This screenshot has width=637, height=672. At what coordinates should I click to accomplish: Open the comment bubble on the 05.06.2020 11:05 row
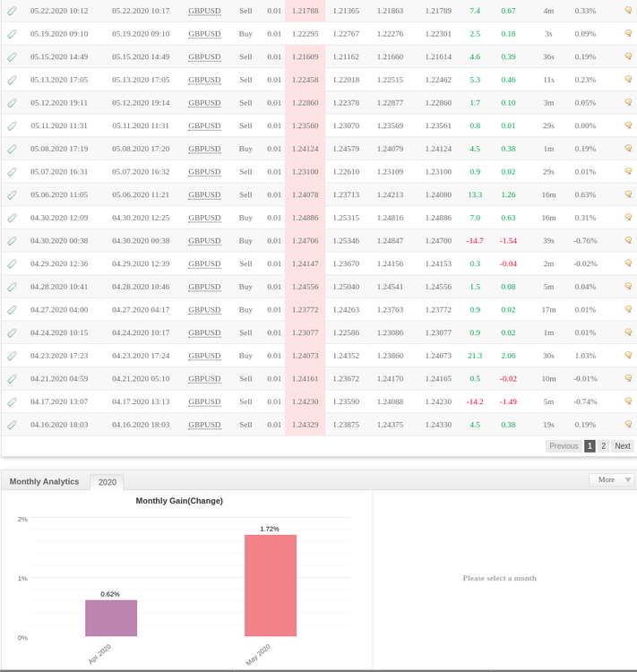click(x=628, y=194)
